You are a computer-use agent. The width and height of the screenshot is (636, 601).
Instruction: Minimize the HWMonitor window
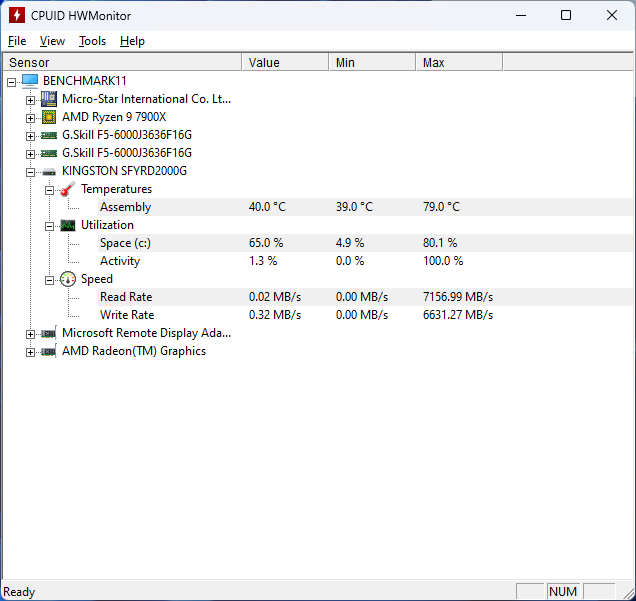point(521,15)
